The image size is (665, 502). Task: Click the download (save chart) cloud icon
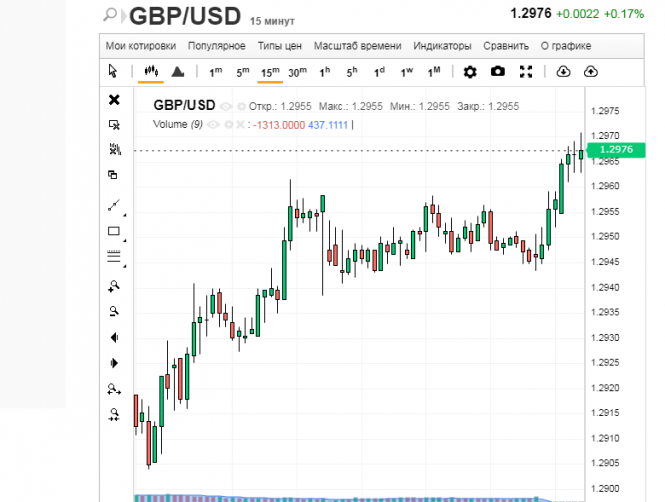[563, 72]
